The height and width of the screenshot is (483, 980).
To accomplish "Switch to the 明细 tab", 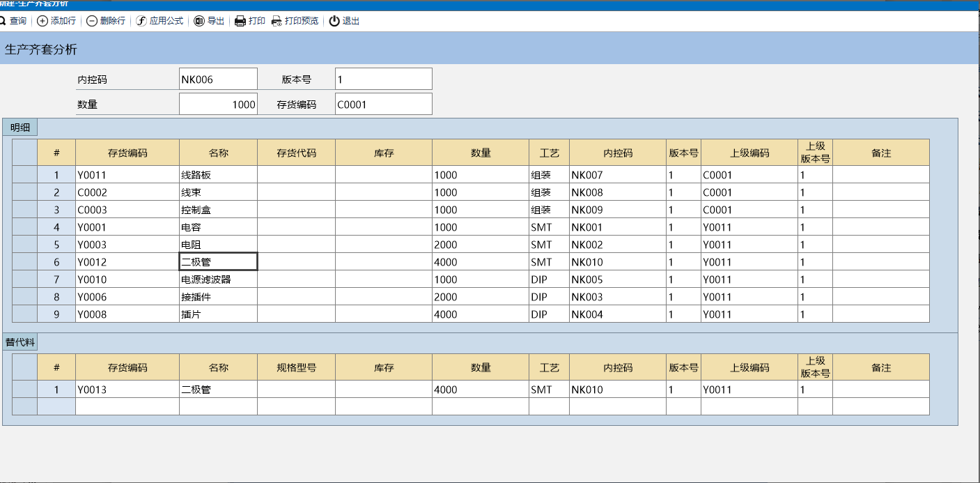I will (x=20, y=128).
